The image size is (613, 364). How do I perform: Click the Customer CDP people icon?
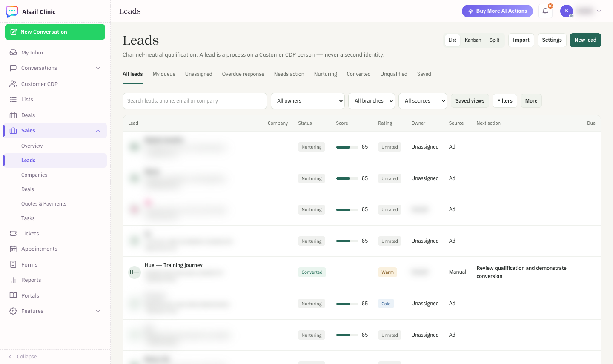[x=13, y=84]
